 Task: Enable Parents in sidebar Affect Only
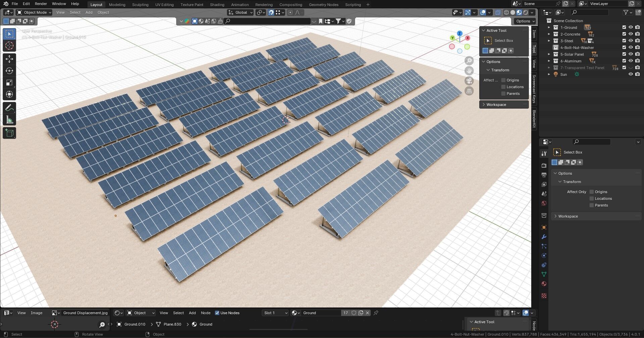pyautogui.click(x=503, y=94)
